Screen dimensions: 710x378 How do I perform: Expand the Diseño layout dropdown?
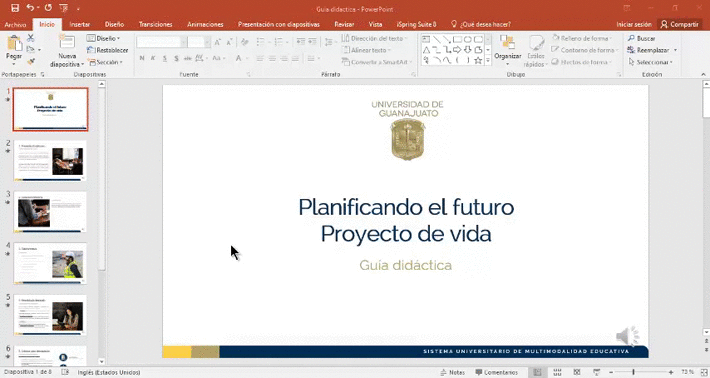click(104, 38)
